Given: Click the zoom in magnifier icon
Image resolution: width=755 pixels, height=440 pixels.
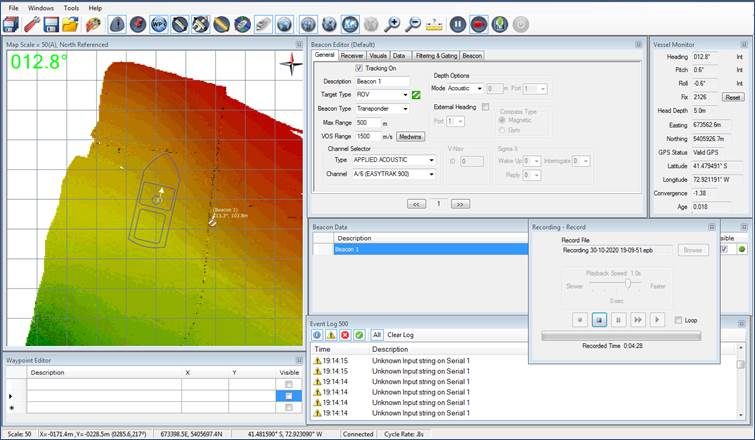Looking at the screenshot, I should 393,23.
